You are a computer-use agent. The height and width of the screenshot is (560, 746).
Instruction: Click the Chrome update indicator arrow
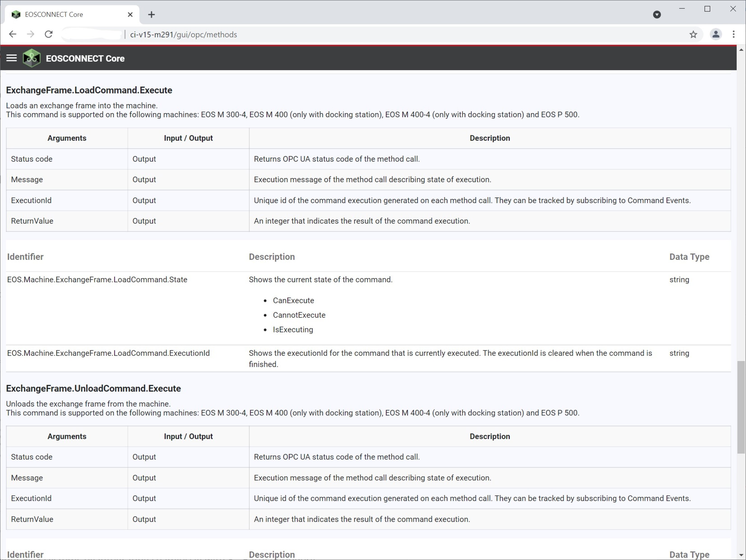[x=657, y=14]
